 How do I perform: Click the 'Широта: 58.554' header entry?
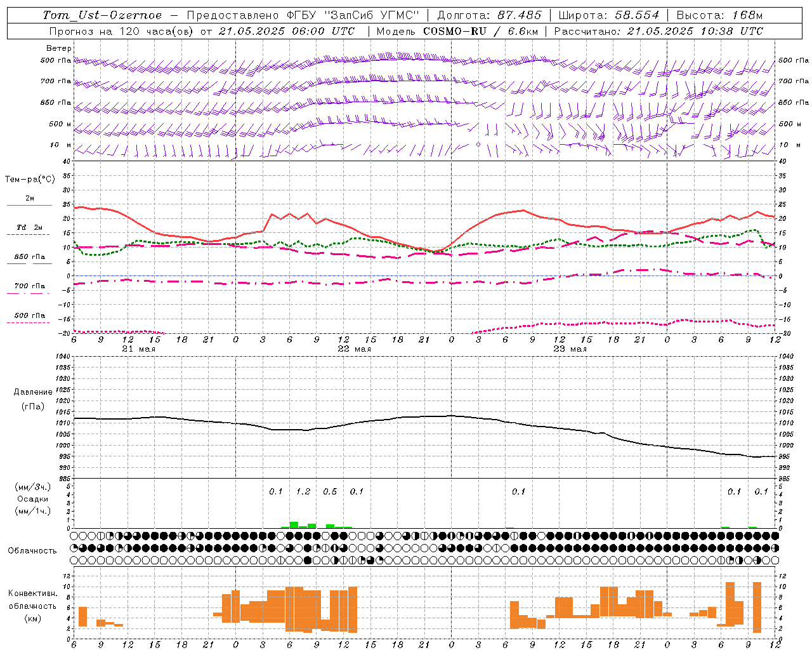click(609, 15)
